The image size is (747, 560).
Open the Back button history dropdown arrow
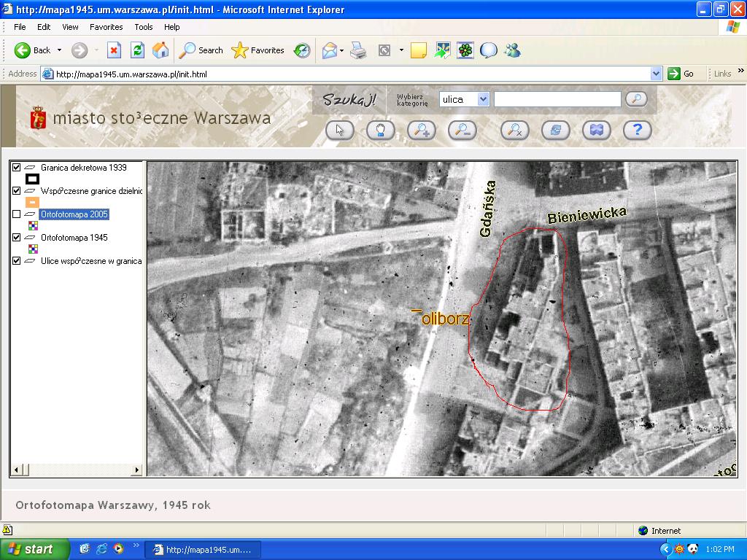coord(60,50)
